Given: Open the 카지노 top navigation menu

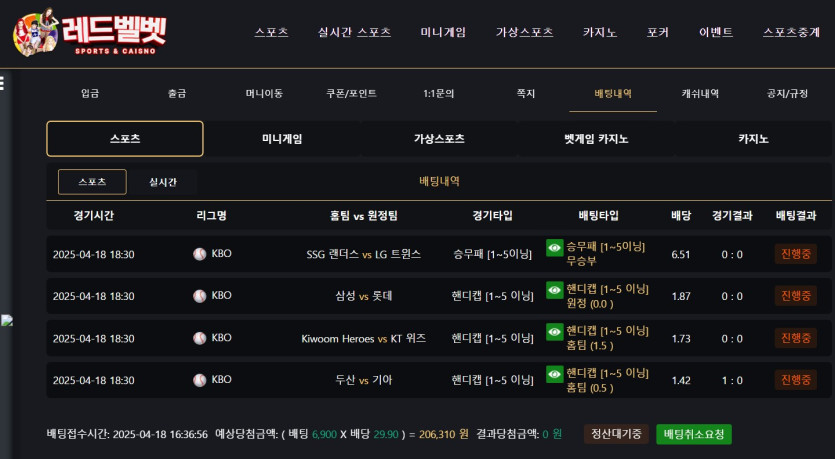Looking at the screenshot, I should 600,32.
